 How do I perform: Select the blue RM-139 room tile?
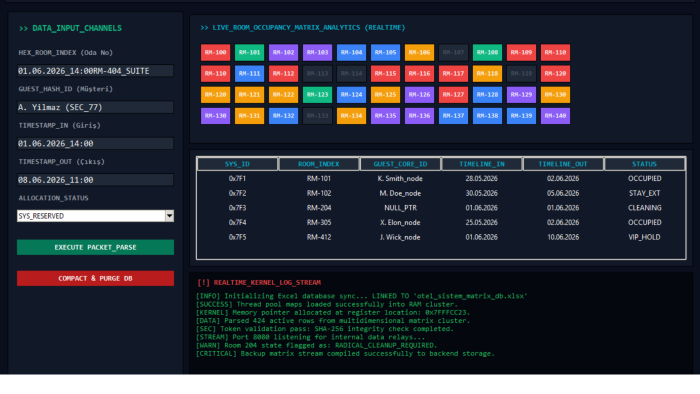[521, 116]
